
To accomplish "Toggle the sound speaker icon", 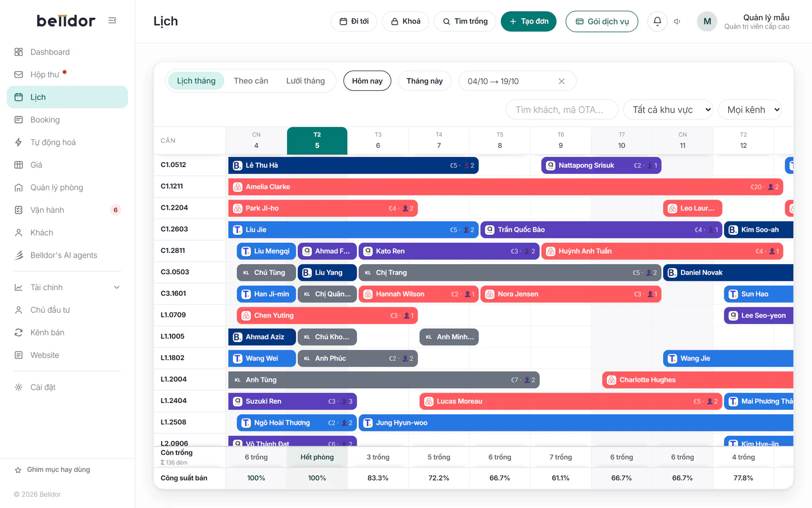I will (677, 21).
